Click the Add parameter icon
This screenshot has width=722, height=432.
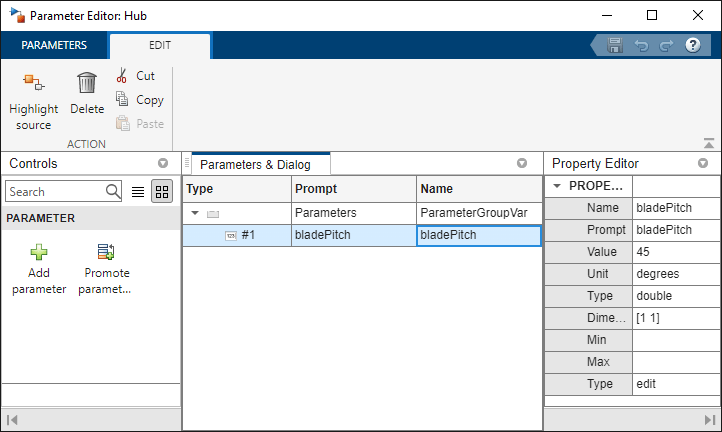39,253
